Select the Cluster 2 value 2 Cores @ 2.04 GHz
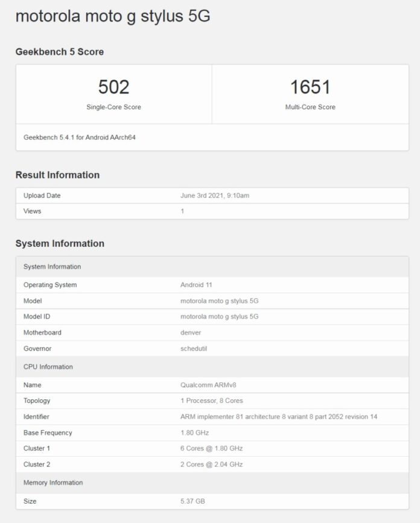This screenshot has height=523, width=420. tap(212, 464)
